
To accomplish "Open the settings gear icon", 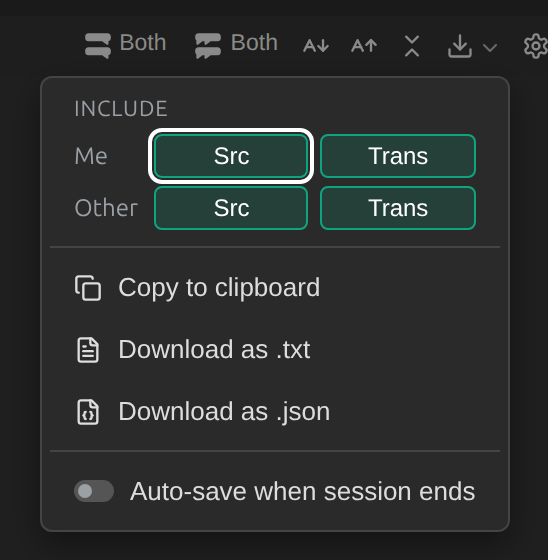I will tap(535, 46).
